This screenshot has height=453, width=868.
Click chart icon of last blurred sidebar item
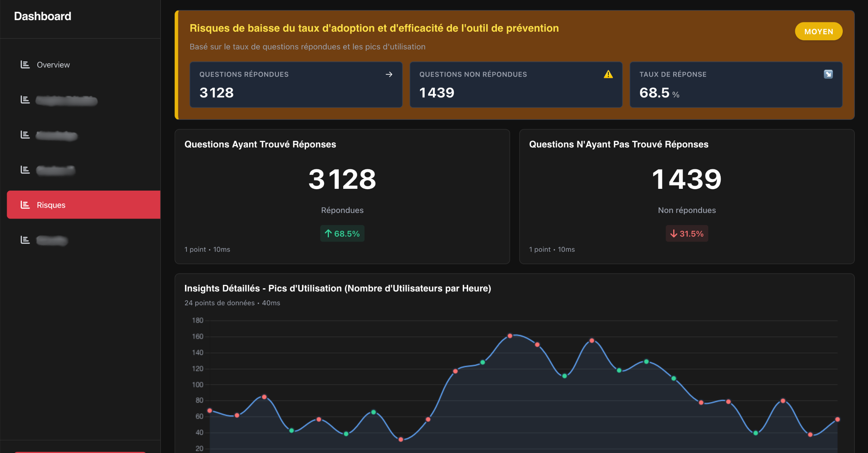tap(25, 240)
